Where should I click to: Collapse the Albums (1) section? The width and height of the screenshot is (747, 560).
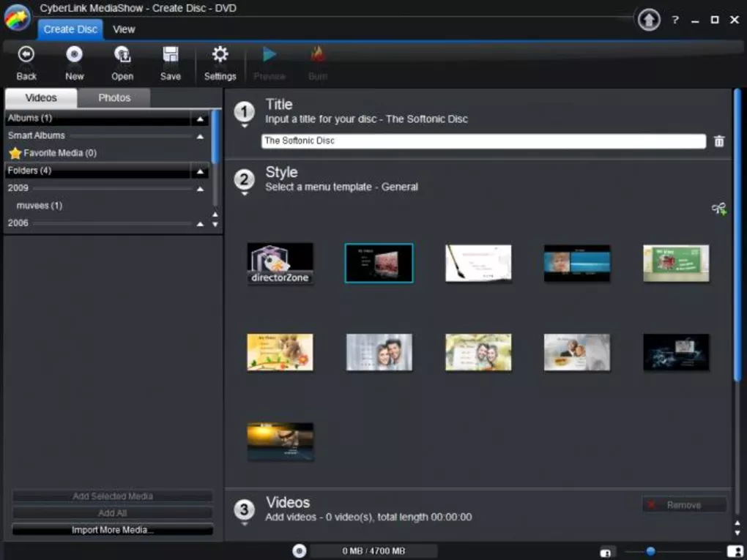pos(200,119)
